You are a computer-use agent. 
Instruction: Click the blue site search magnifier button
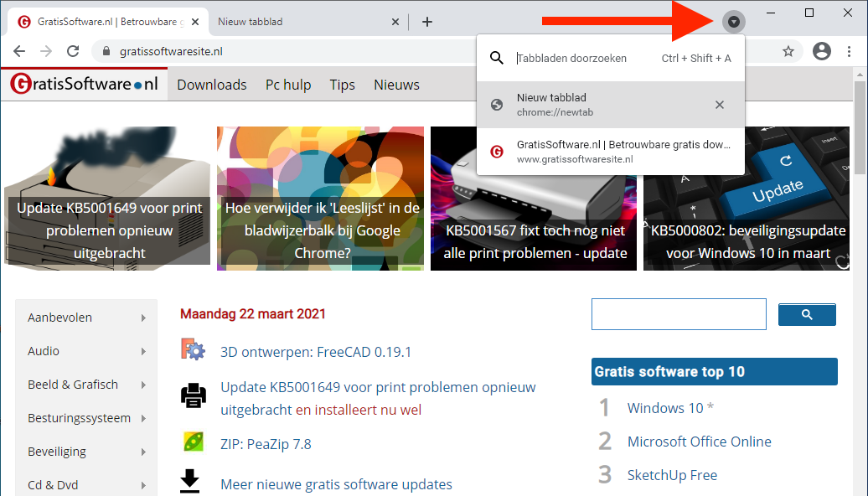coord(807,314)
